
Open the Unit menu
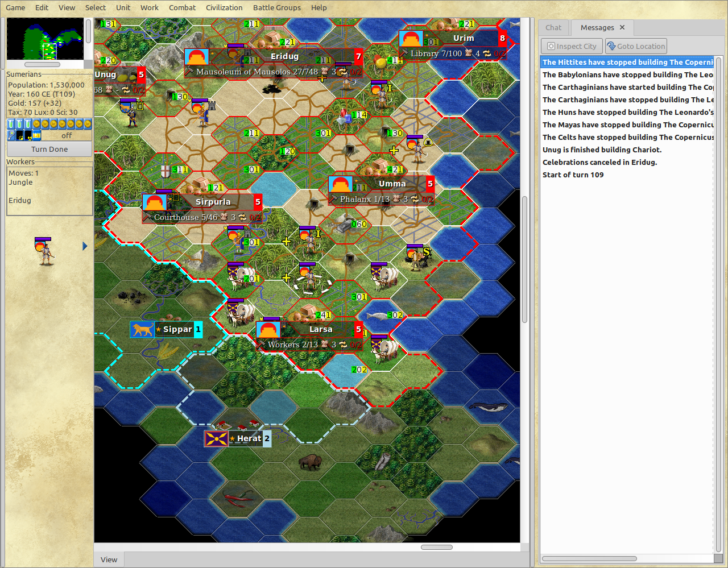click(x=123, y=7)
